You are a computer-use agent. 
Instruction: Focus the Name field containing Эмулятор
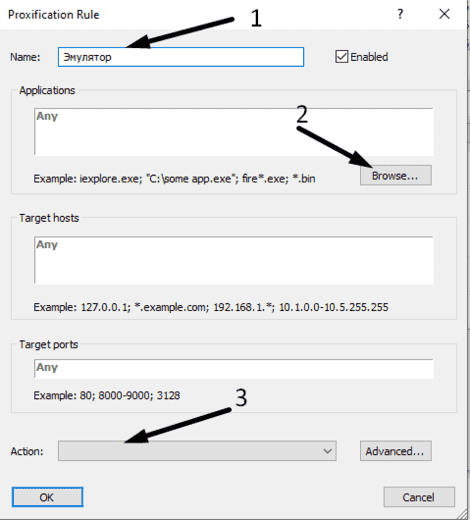[181, 57]
